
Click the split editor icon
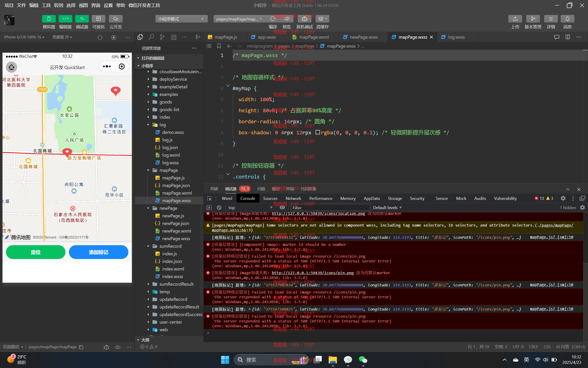[568, 37]
